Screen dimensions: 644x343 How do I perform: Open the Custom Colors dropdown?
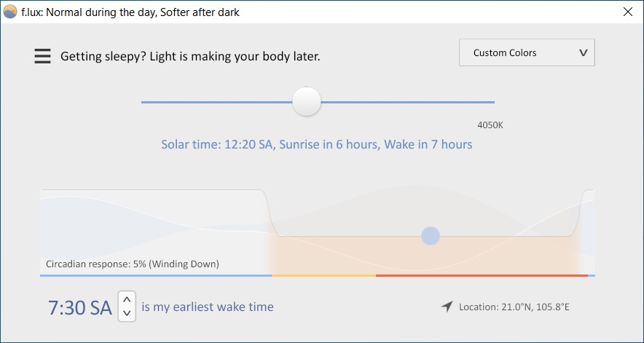tap(527, 52)
